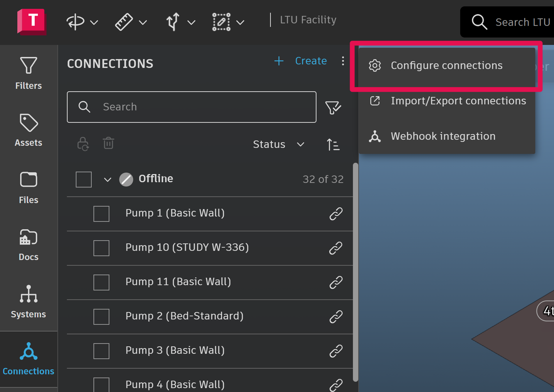The width and height of the screenshot is (554, 392).
Task: Open the three-dot more options menu
Action: coord(343,61)
